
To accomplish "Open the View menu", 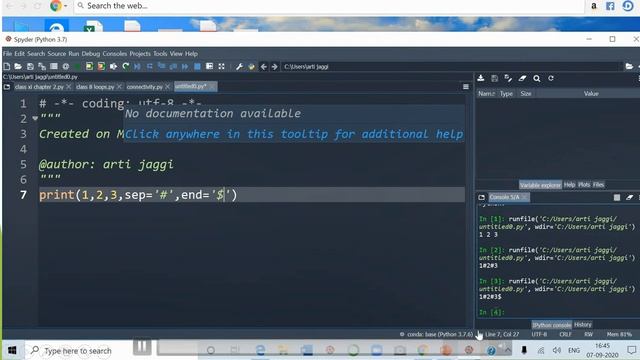I will (x=176, y=53).
